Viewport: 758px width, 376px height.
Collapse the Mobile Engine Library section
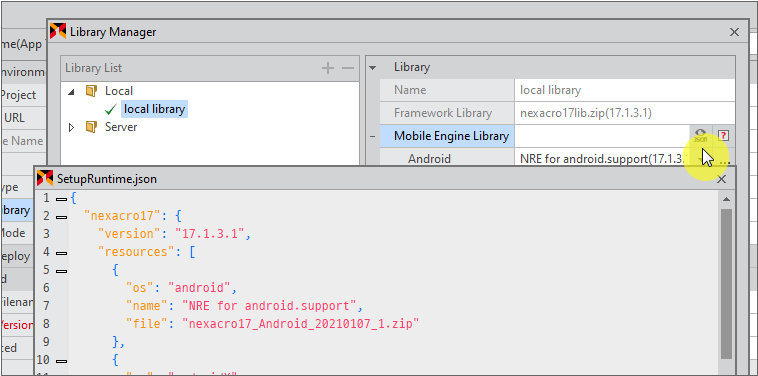click(x=372, y=137)
